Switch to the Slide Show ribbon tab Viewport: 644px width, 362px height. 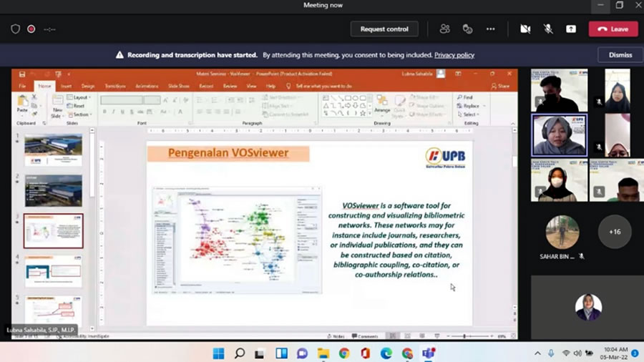coord(178,86)
